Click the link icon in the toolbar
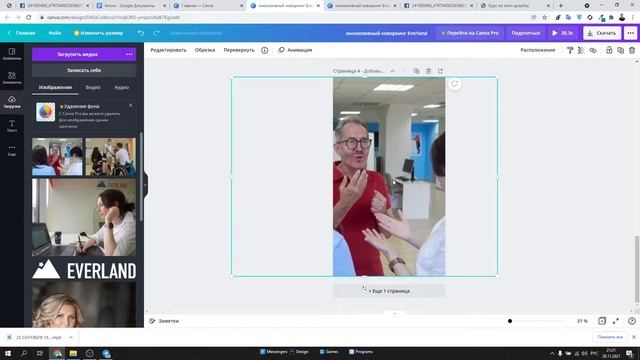 pyautogui.click(x=593, y=50)
